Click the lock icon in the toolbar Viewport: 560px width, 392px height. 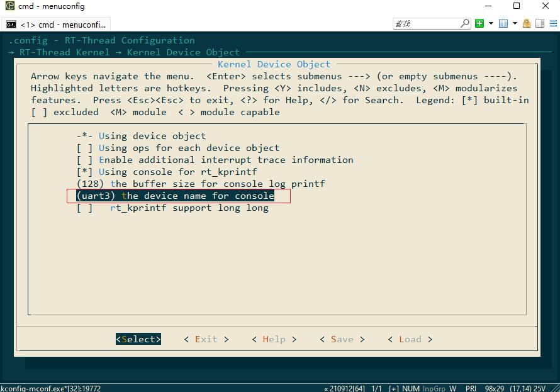(x=527, y=23)
